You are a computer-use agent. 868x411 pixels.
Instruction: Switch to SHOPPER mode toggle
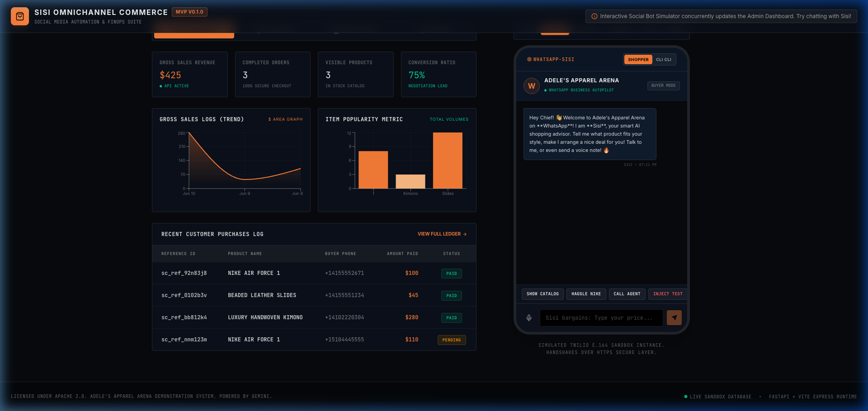tap(638, 60)
